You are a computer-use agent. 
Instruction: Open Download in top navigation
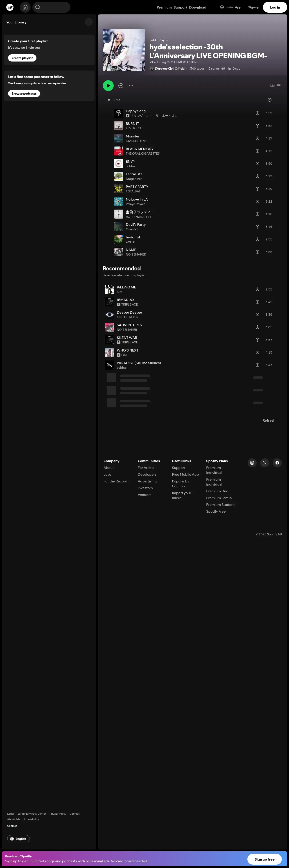pos(198,7)
